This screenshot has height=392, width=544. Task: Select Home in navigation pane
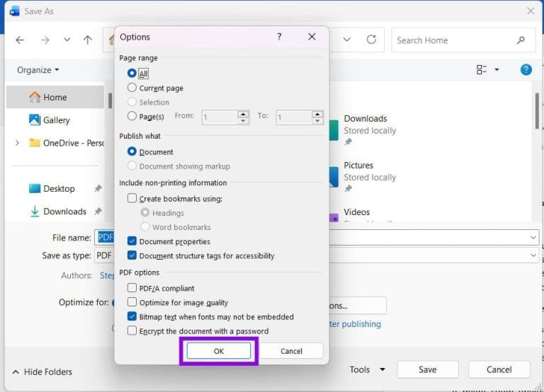point(55,98)
